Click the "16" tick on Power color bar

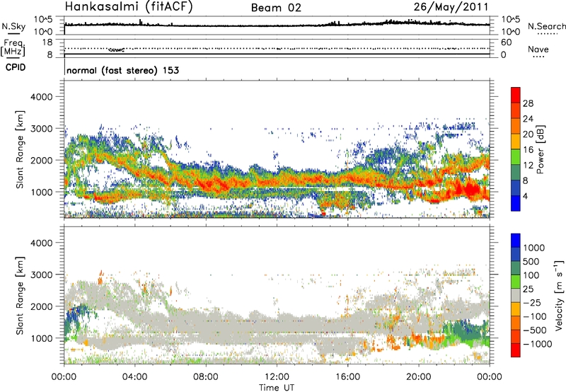click(x=528, y=150)
